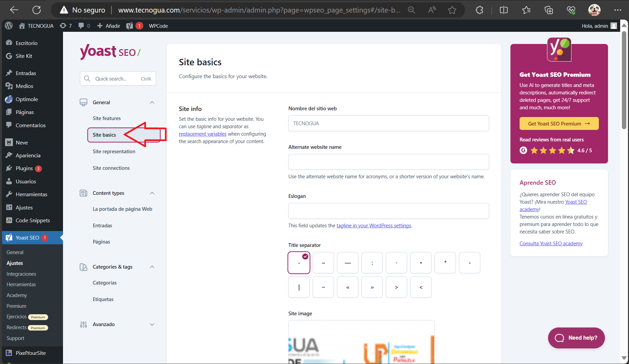Viewport: 629px width, 364px height.
Task: Click the page vertical scrollbar
Action: (x=624, y=80)
